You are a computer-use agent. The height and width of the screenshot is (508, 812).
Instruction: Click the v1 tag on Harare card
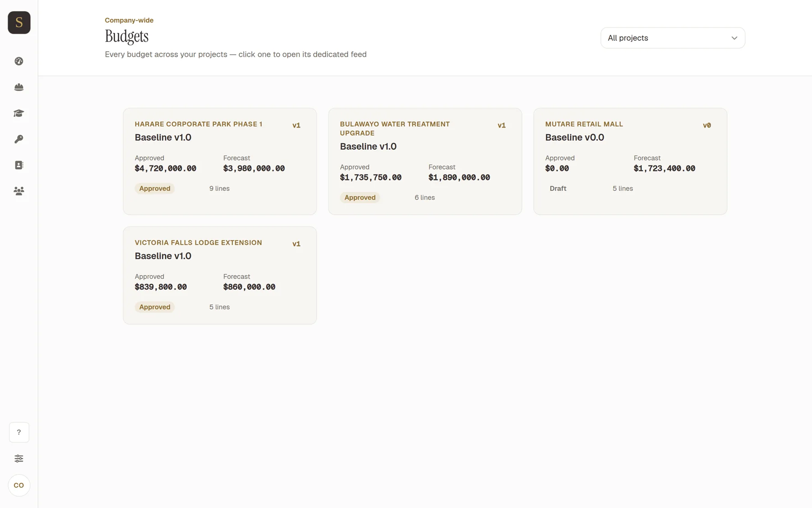[x=296, y=125]
